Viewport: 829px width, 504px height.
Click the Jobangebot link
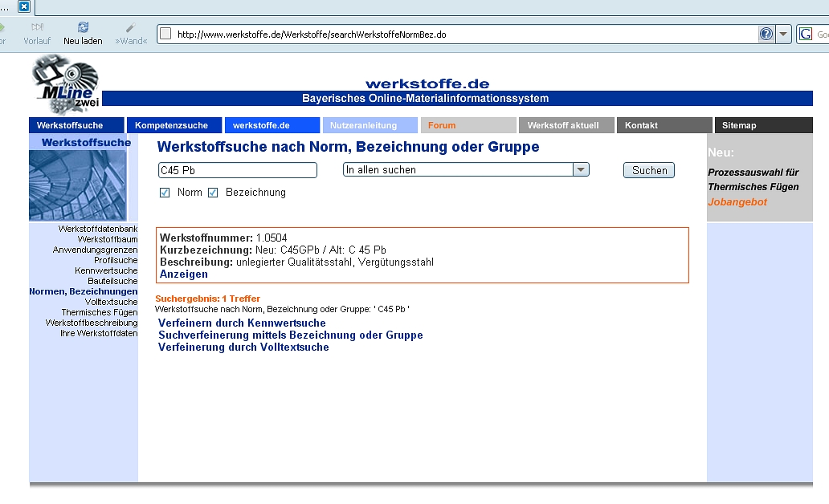(x=737, y=201)
